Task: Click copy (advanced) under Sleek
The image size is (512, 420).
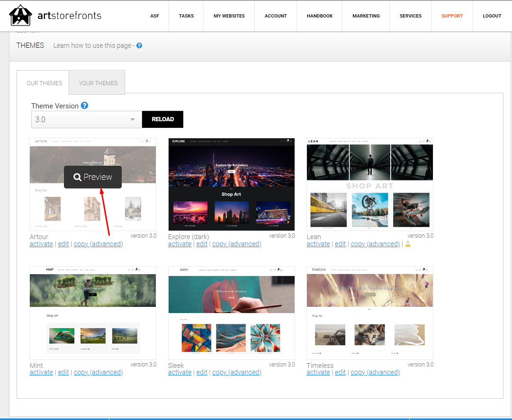Action: (x=237, y=372)
